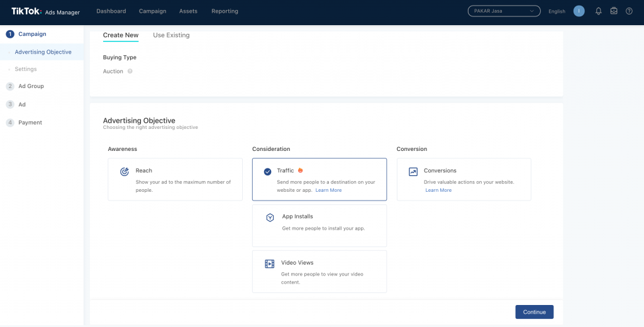Open the Assets menu
Viewport: 644px width, 327px height.
pyautogui.click(x=188, y=11)
